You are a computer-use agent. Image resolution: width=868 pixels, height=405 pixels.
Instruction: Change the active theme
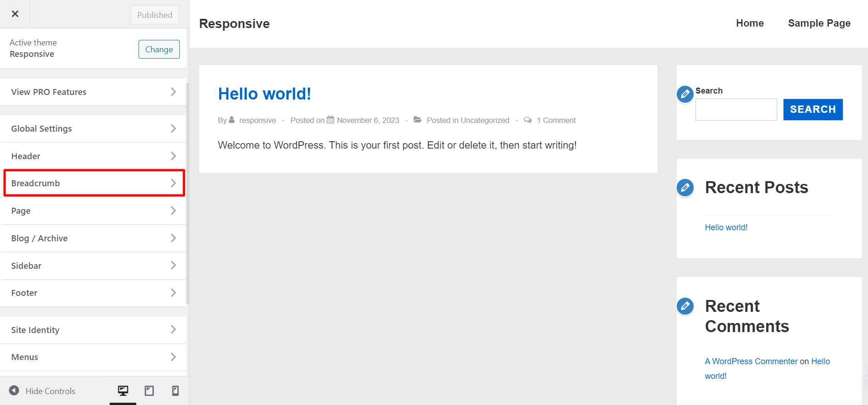point(159,49)
